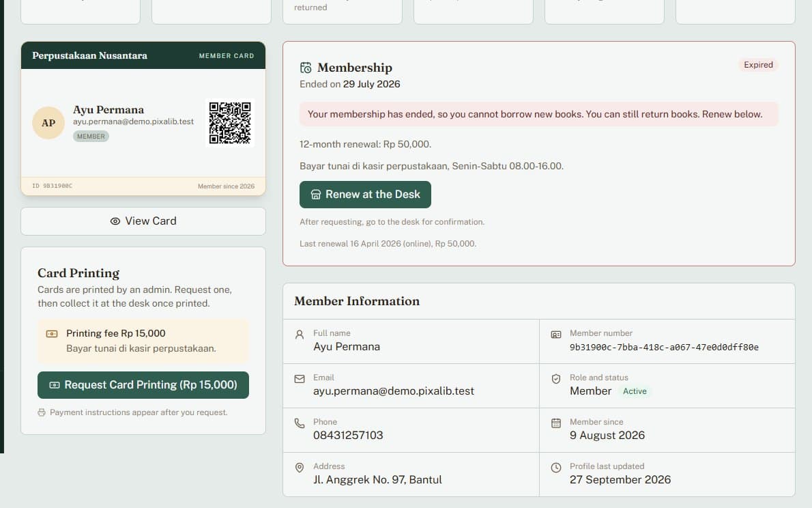Screen dimensions: 812x508
Task: Click Ayu Permana name on member card
Action: pyautogui.click(x=108, y=110)
